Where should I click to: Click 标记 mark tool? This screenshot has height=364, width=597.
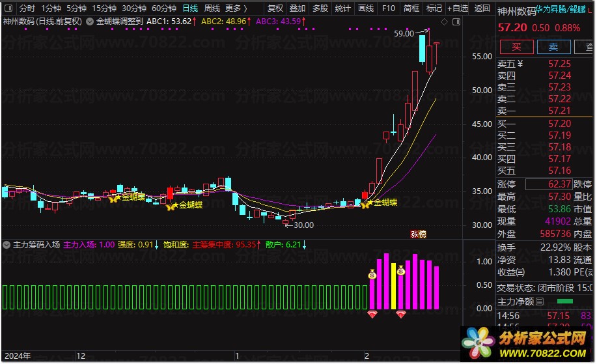pos(434,8)
